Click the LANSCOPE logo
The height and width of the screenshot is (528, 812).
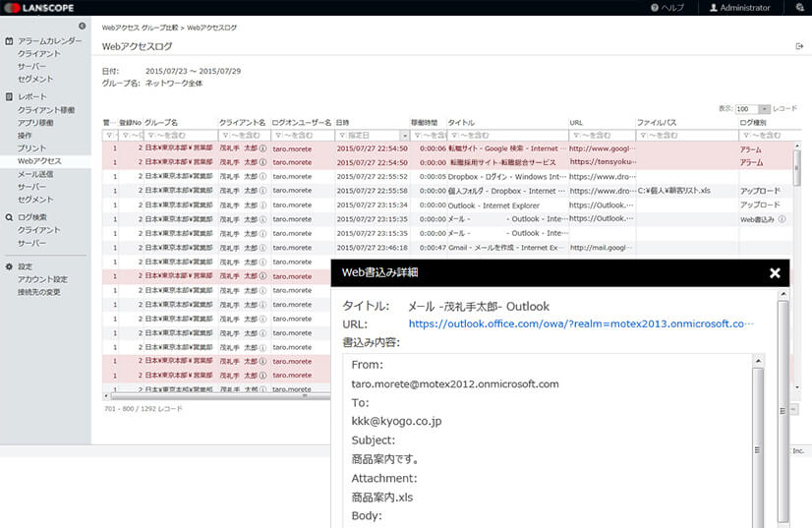39,8
